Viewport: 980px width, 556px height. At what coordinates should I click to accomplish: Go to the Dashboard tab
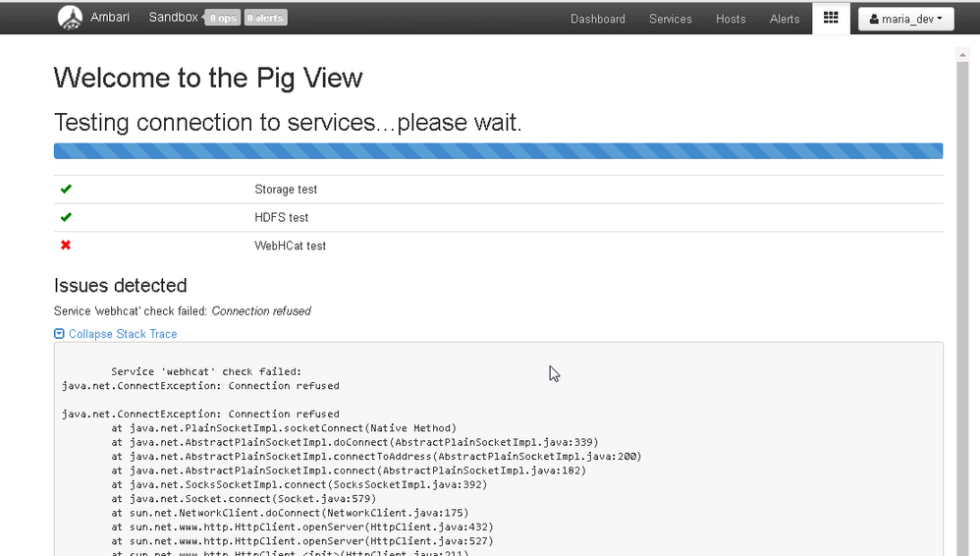point(597,19)
